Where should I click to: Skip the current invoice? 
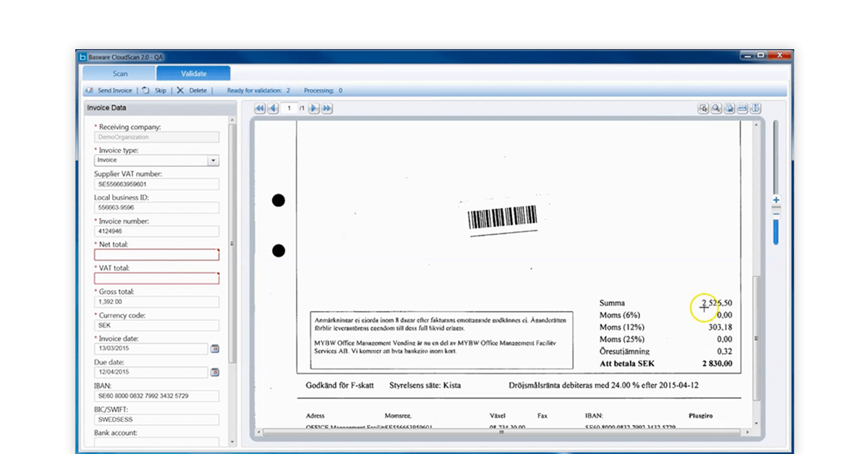154,91
